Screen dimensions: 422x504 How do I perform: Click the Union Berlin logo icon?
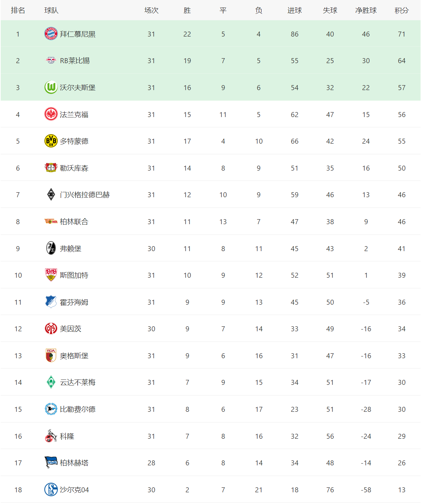tap(51, 221)
